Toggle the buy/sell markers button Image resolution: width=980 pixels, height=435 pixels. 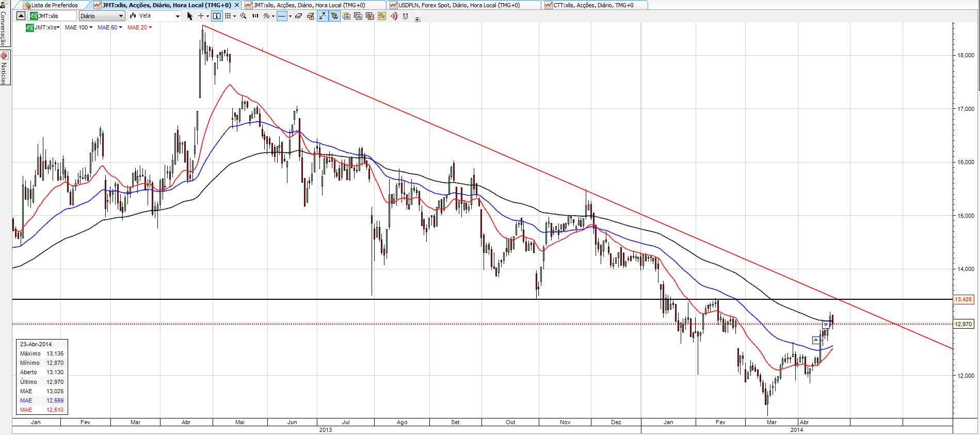click(x=334, y=16)
